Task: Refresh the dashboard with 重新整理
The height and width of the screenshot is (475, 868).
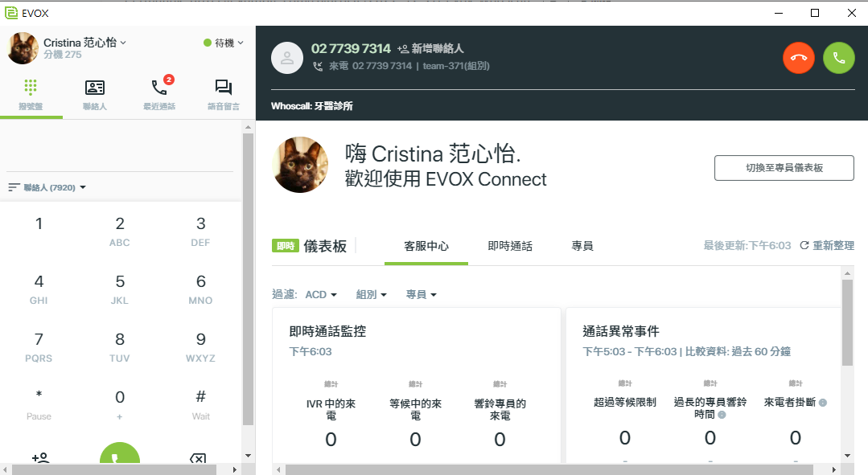Action: click(x=827, y=245)
